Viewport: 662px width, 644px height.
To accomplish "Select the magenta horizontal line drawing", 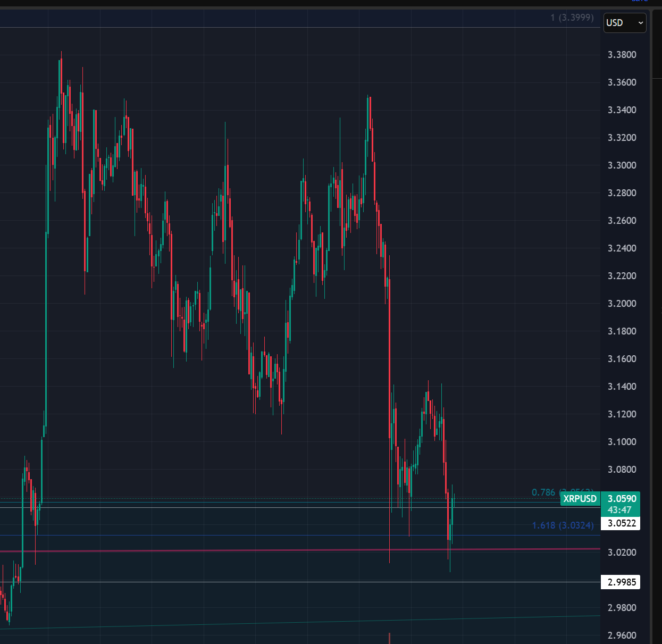I will (300, 550).
